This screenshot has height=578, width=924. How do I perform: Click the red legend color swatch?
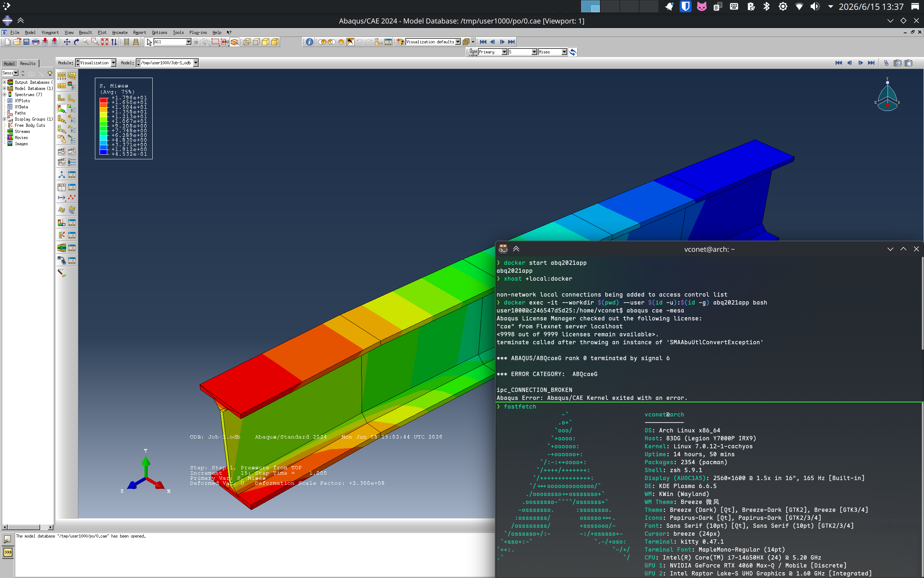(x=103, y=100)
